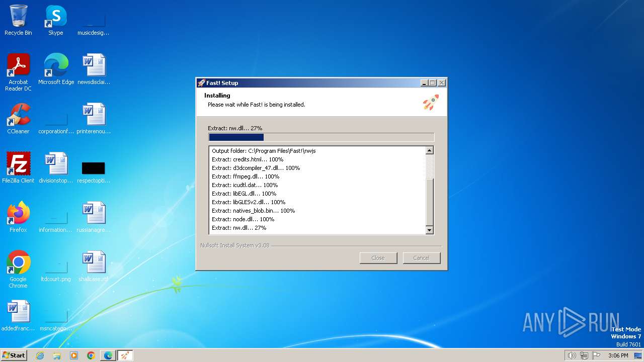Open Chrome from the taskbar
The image size is (644, 362).
[91, 355]
